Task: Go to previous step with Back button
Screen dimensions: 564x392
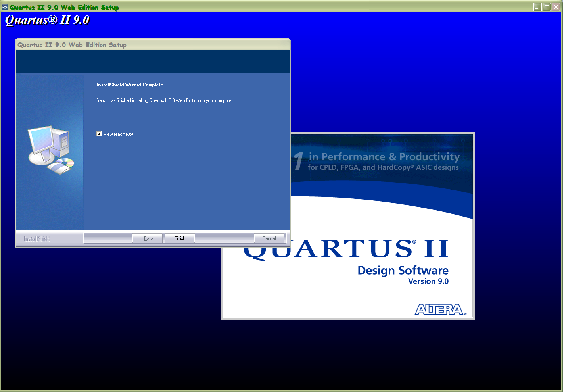Action: pyautogui.click(x=147, y=238)
